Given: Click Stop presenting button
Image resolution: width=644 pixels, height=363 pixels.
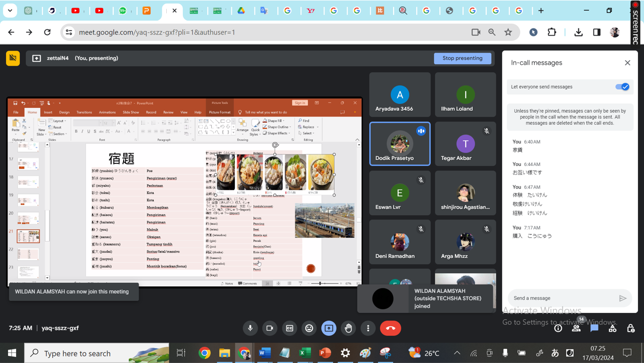Looking at the screenshot, I should [x=462, y=58].
